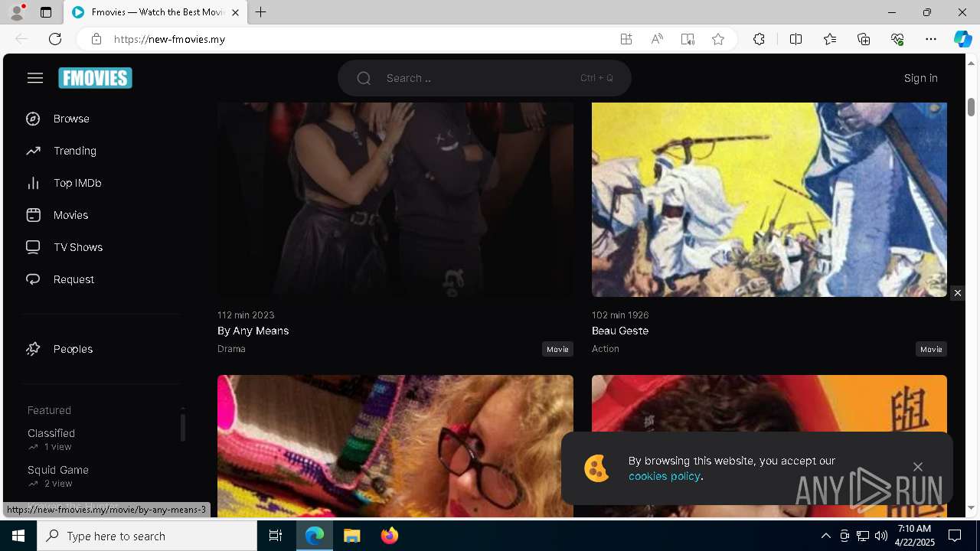Open the cookies policy link

[x=665, y=476]
